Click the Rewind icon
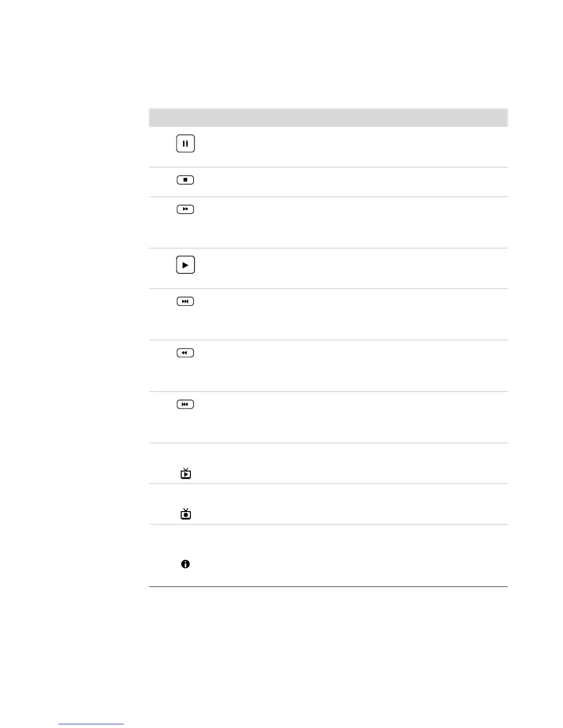Screen dimensions: 563x728 tap(185, 353)
